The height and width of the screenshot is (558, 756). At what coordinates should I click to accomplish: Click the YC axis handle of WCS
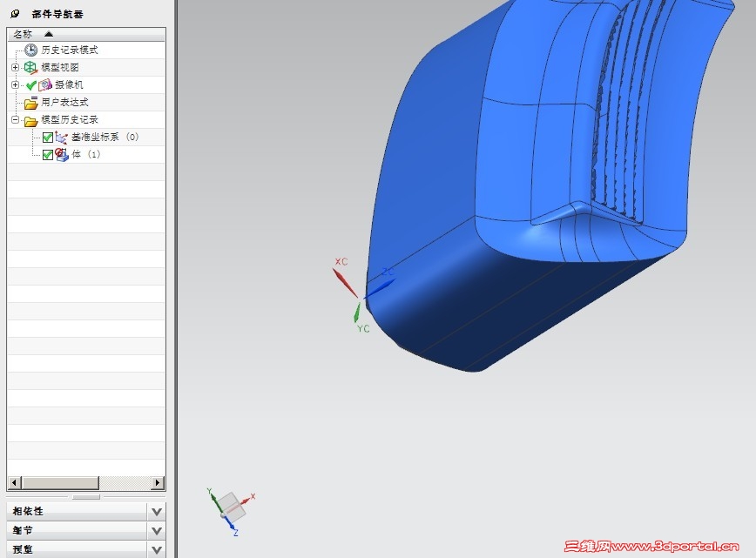click(x=357, y=313)
